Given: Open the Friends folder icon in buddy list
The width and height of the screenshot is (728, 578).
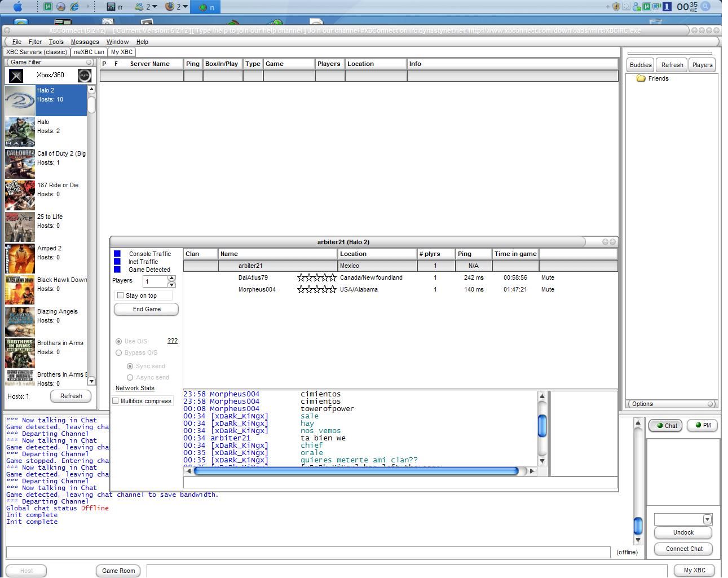Looking at the screenshot, I should point(641,79).
